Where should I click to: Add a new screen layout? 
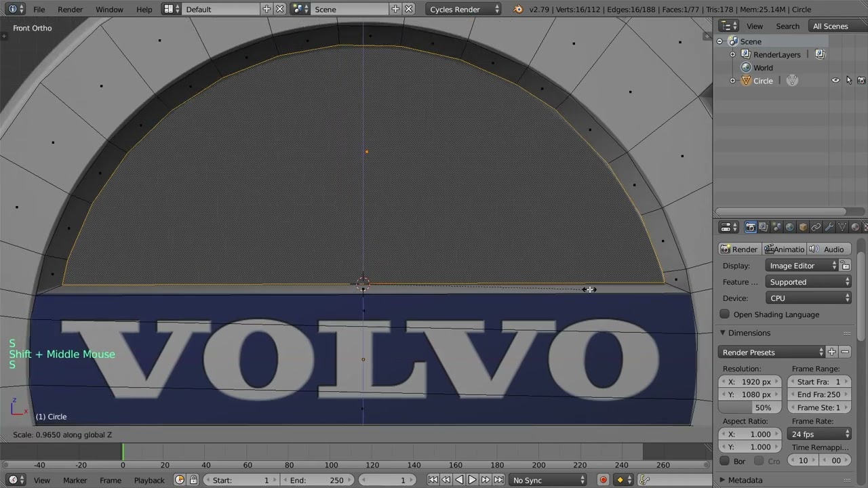(x=267, y=9)
